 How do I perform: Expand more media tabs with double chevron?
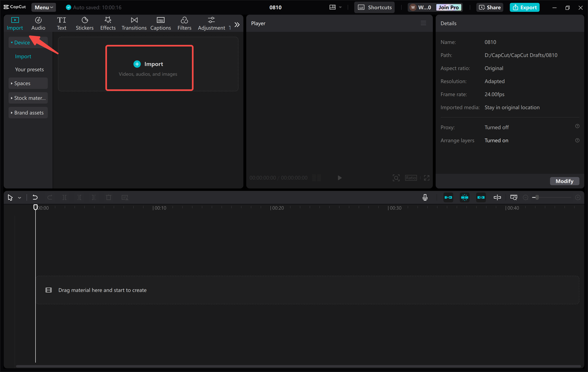[237, 24]
